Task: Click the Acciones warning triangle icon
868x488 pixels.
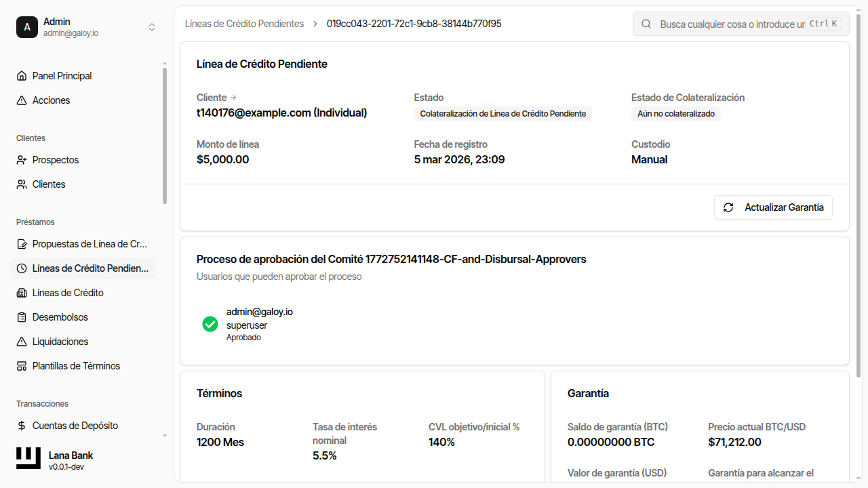Action: click(x=22, y=100)
